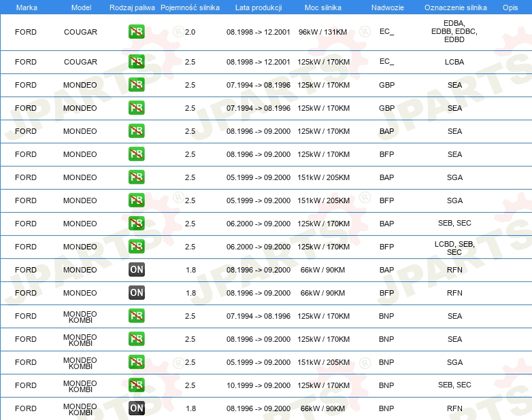Click 'BAP' body cell in Mondeo 08.1996 SEA row

(x=386, y=132)
